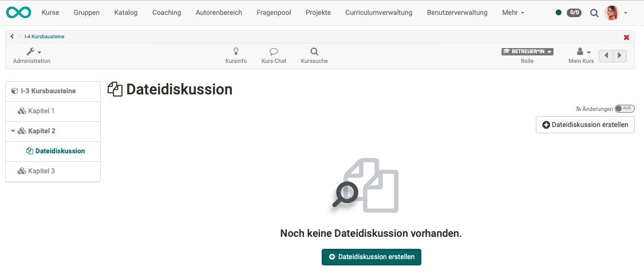This screenshot has height=278, width=644.
Task: Close the course with red X
Action: [626, 37]
